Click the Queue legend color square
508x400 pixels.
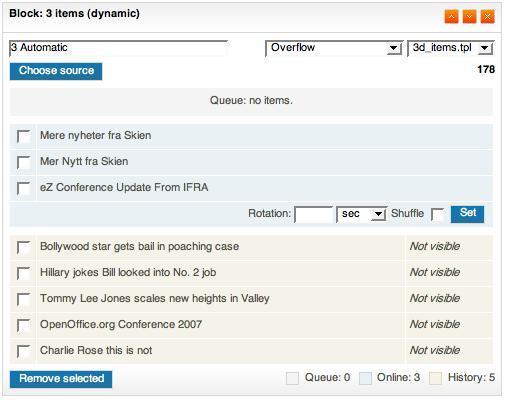[x=292, y=378]
